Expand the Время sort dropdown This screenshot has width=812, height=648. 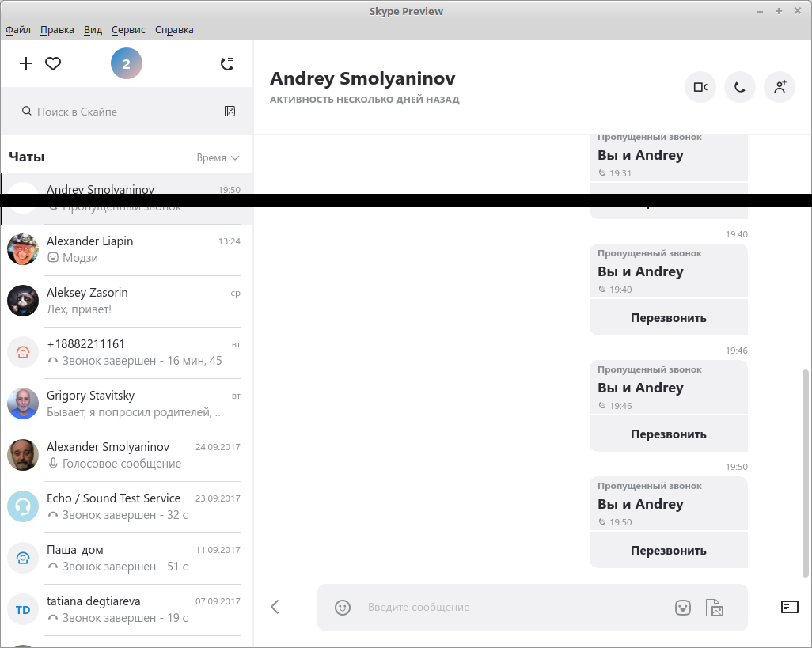click(x=218, y=157)
